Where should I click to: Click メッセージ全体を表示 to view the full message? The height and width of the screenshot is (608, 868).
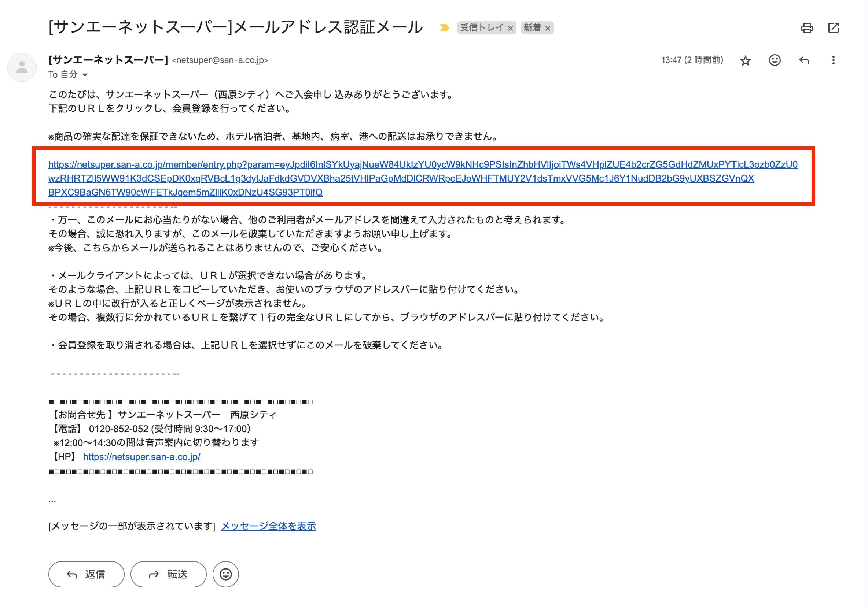click(x=268, y=526)
